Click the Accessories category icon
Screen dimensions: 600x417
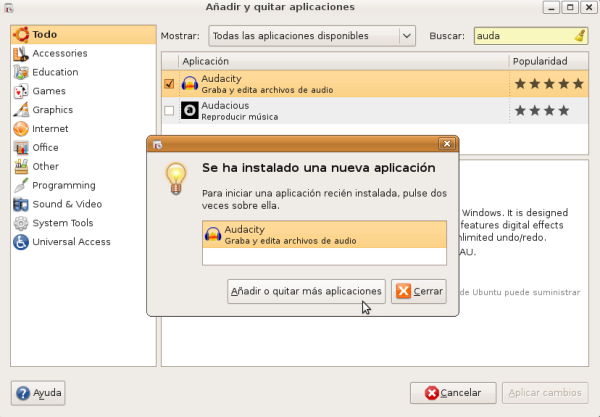click(20, 53)
